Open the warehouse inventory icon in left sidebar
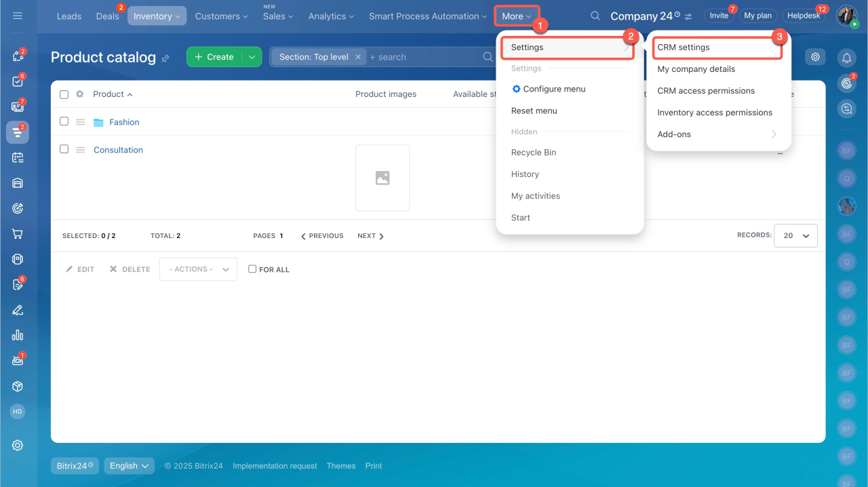Image resolution: width=868 pixels, height=487 pixels. point(18,182)
